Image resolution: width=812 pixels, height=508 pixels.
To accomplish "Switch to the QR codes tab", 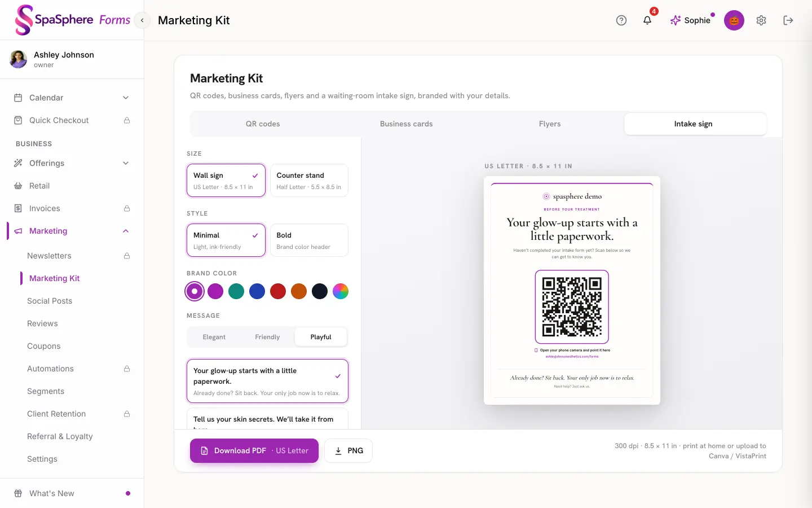I will (263, 124).
